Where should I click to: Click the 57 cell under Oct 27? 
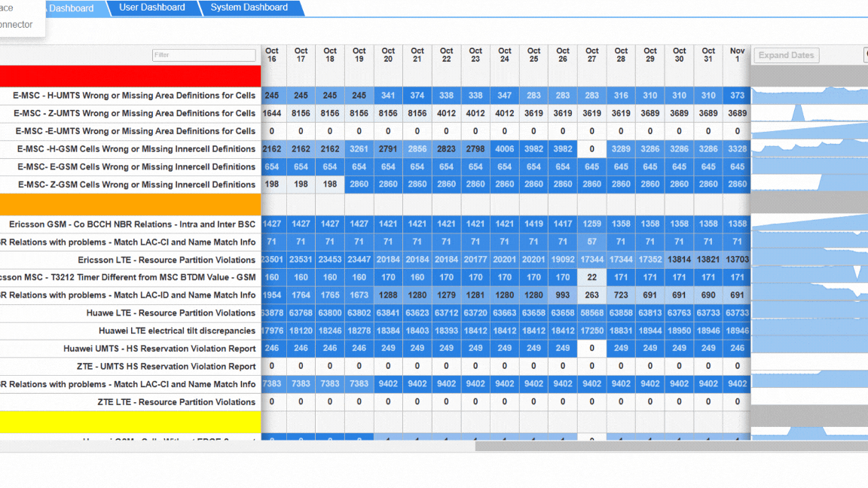[591, 242]
